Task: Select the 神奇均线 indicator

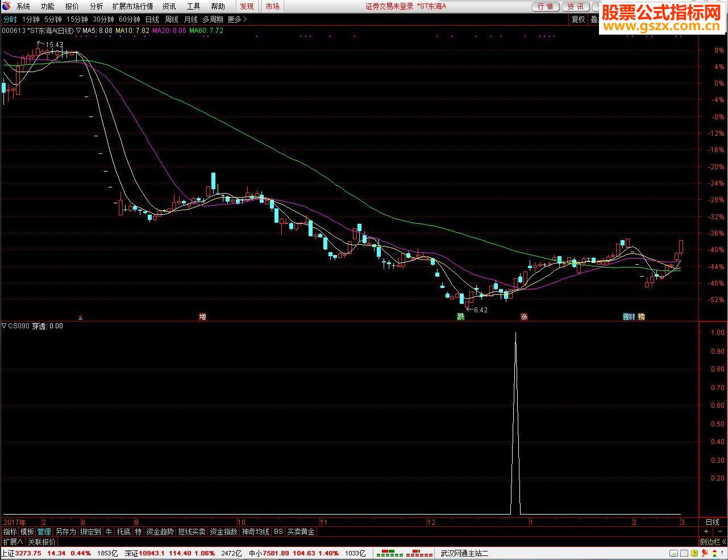Action: pos(255,532)
